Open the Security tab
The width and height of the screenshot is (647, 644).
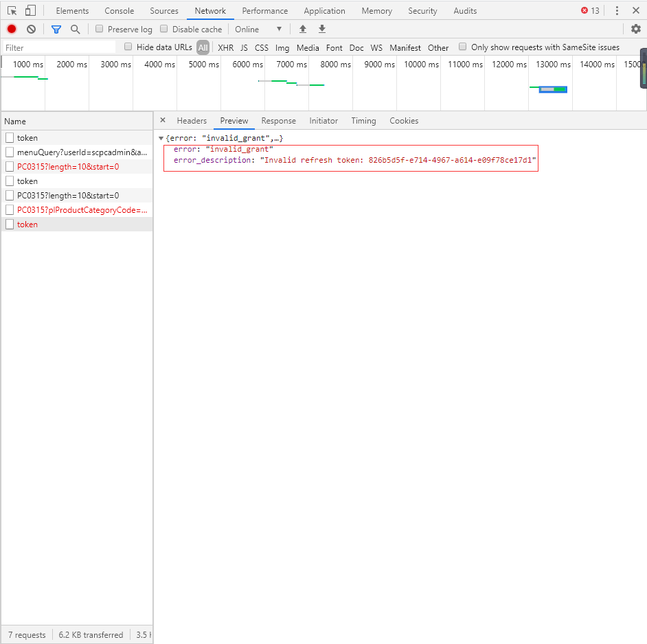click(422, 11)
